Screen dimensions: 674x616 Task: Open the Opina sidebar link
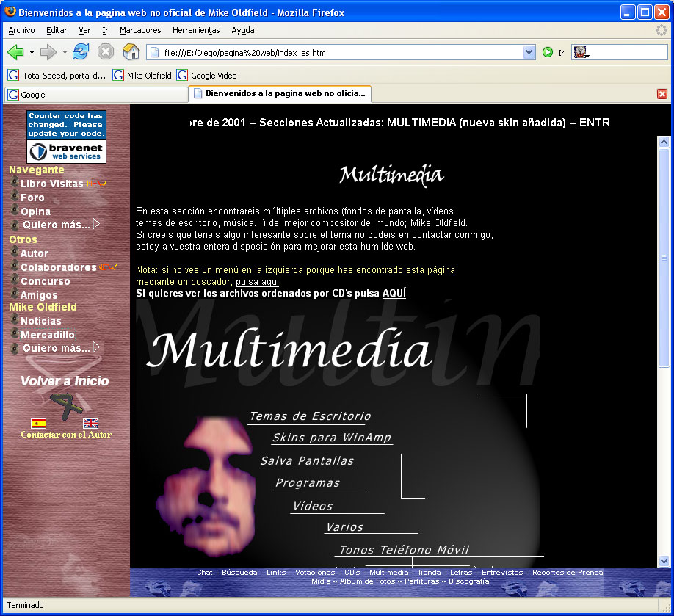(36, 211)
